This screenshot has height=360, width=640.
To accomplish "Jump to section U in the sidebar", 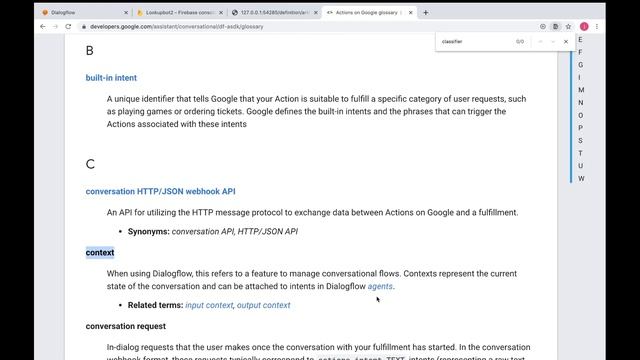I will pyautogui.click(x=580, y=166).
